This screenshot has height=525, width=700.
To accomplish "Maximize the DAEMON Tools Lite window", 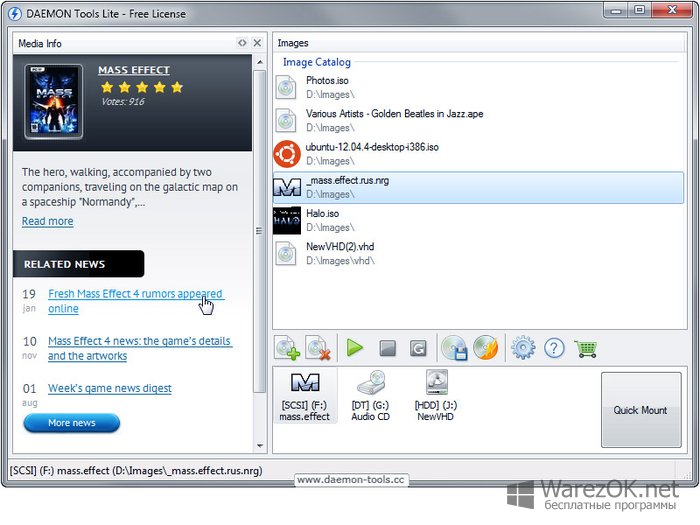I will click(640, 10).
